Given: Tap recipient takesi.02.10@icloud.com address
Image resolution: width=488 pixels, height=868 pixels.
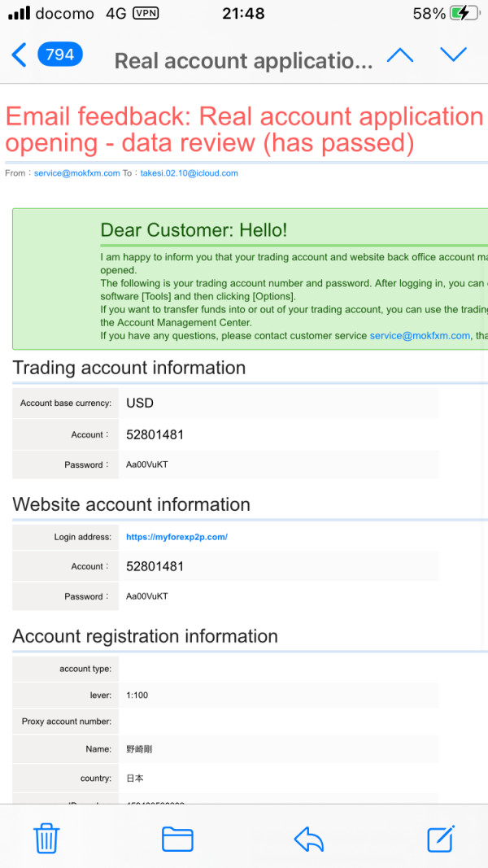Looking at the screenshot, I should click(x=190, y=173).
